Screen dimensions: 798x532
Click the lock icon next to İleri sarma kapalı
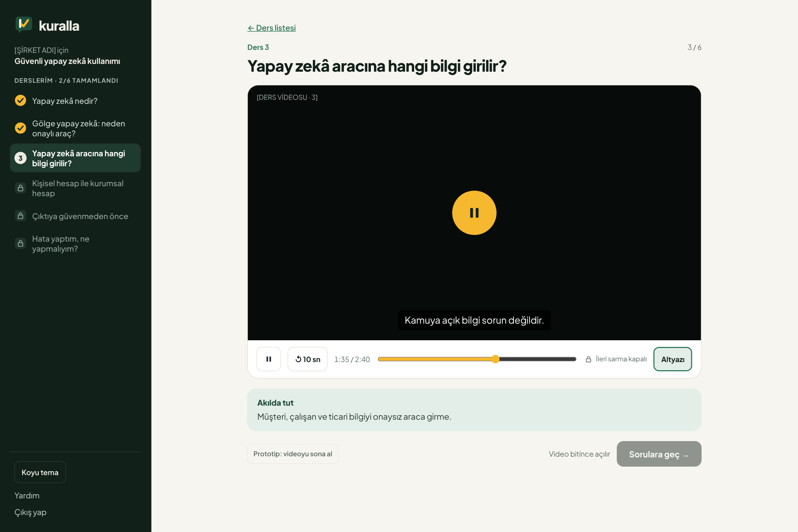(589, 359)
